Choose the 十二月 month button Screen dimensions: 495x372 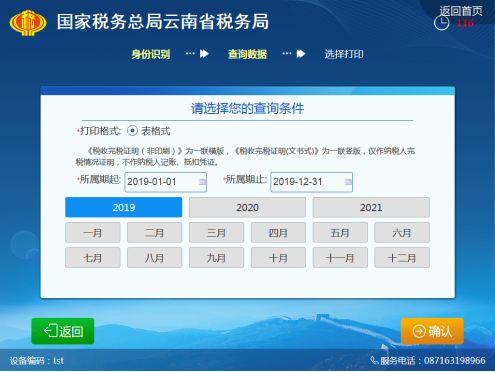coord(402,258)
